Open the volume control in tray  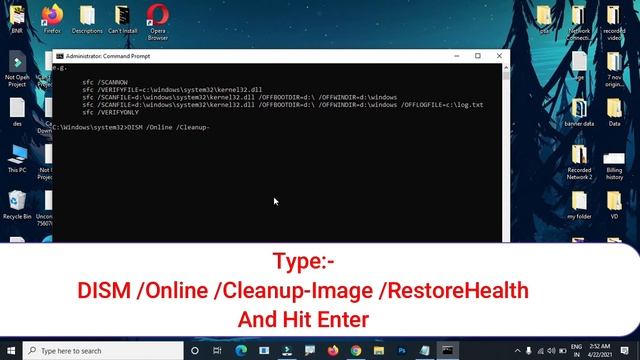point(551,351)
